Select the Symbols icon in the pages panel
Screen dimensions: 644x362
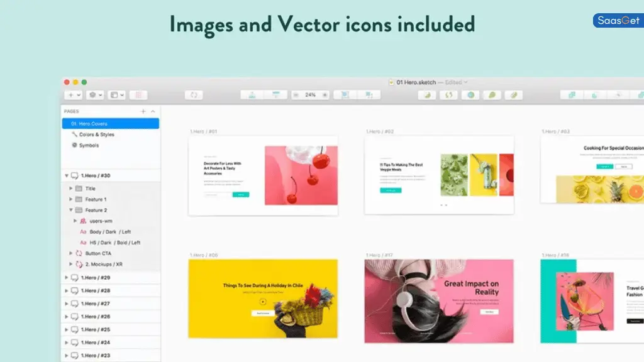[74, 145]
